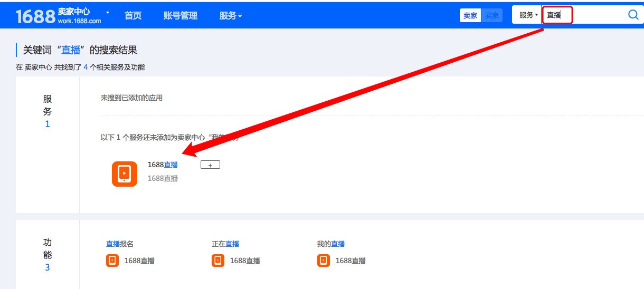The width and height of the screenshot is (644, 289).
Task: Add 1688直播 service with the plus button
Action: pyautogui.click(x=210, y=165)
